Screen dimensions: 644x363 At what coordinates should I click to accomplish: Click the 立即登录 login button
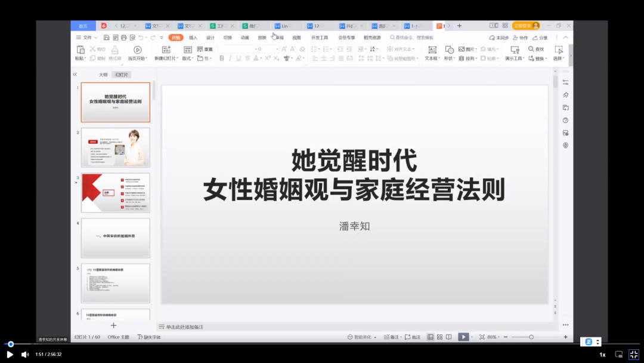(525, 26)
